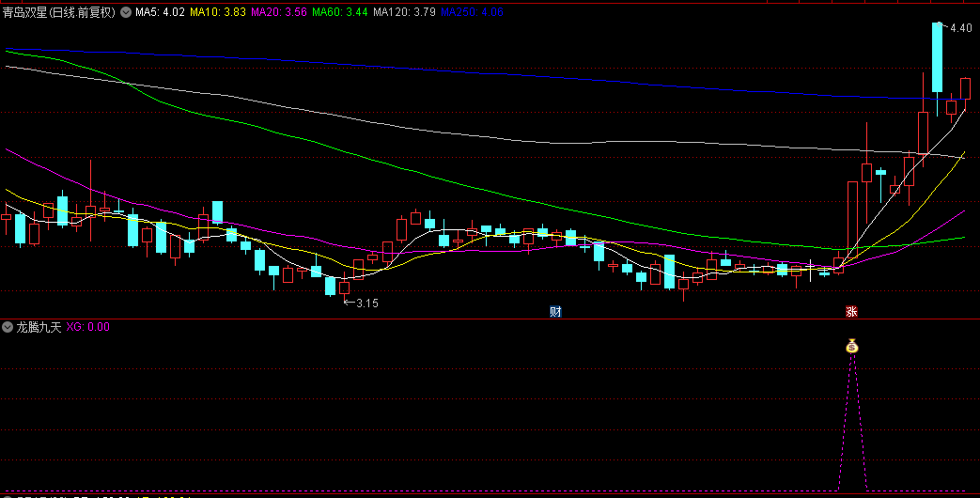Click the MA60: 3.44 label
Screen dimensions: 980x498
pyautogui.click(x=340, y=12)
